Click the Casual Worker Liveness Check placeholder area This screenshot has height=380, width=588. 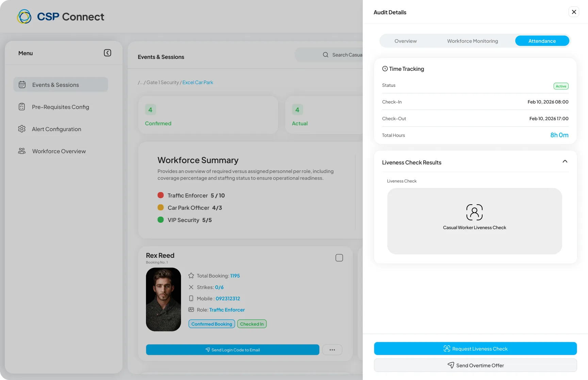click(x=474, y=221)
